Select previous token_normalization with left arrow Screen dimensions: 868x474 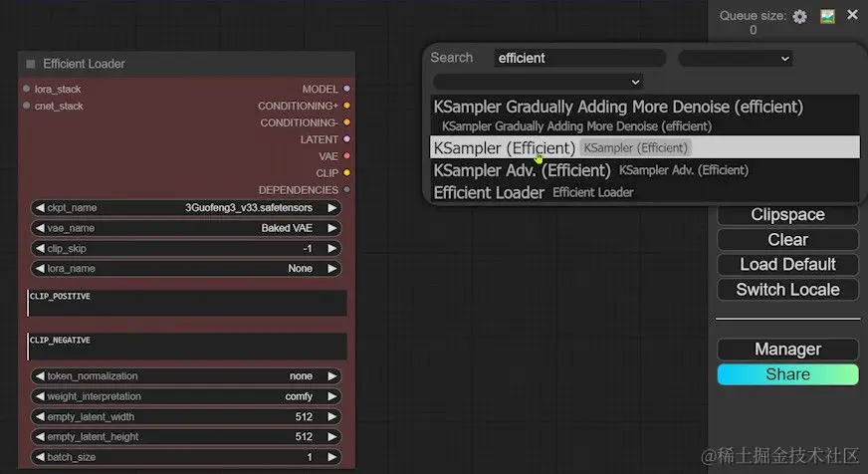(39, 376)
